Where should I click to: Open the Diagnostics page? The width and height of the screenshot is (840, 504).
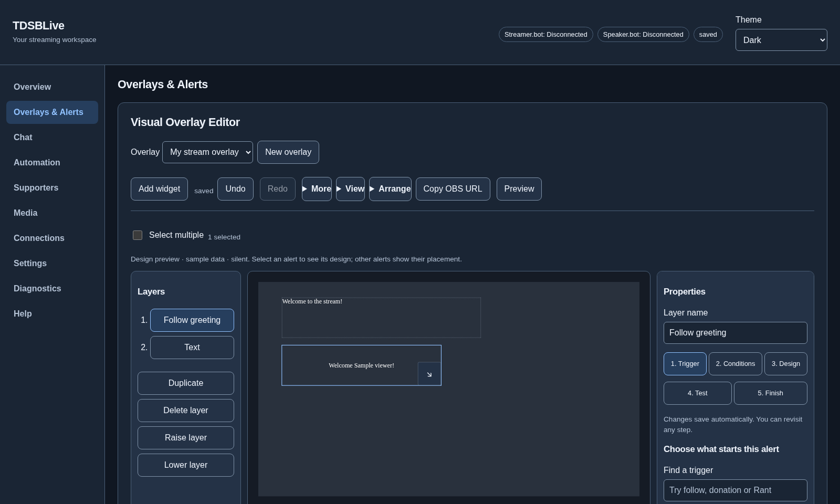(52, 289)
